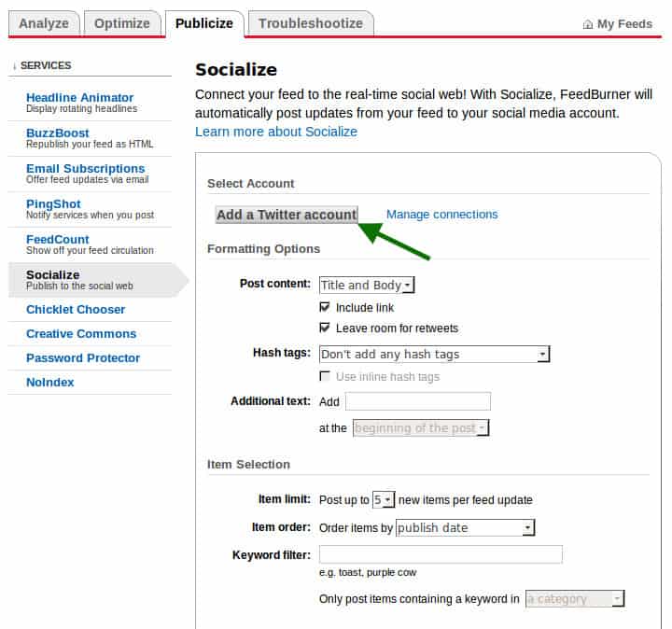Collapse the SERVICES arrow icon
The height and width of the screenshot is (629, 672).
pyautogui.click(x=15, y=66)
